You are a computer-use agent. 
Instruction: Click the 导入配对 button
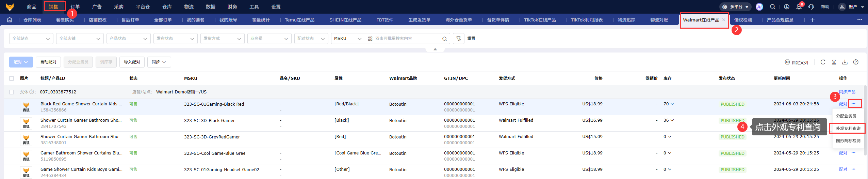[x=132, y=62]
